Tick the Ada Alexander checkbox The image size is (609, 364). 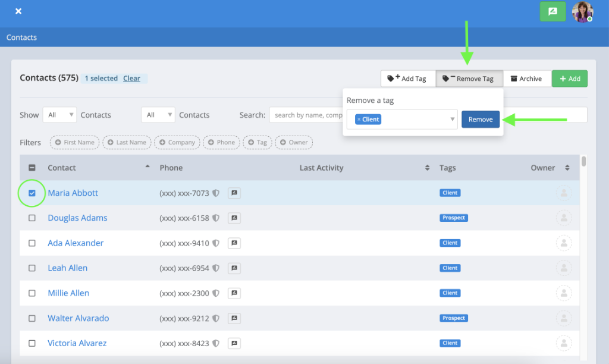coord(32,243)
